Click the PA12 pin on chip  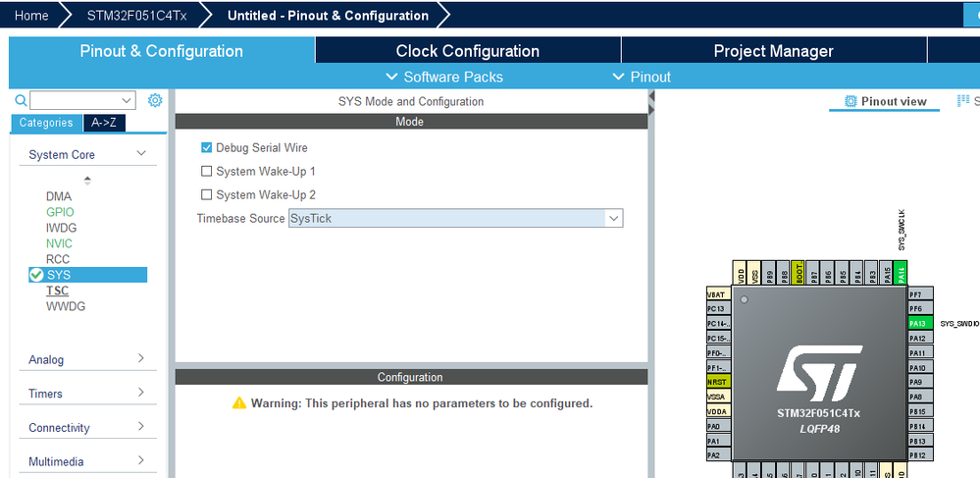click(920, 338)
